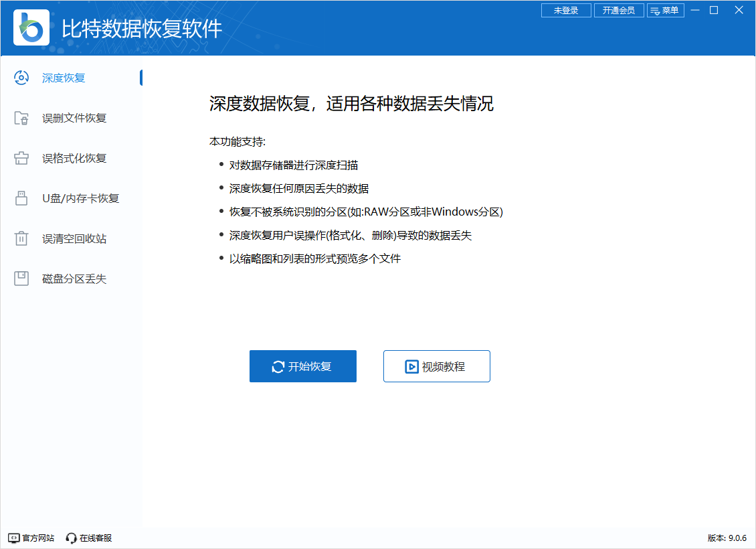The height and width of the screenshot is (549, 756).
Task: Click the video play icon on 视频教程
Action: [413, 366]
